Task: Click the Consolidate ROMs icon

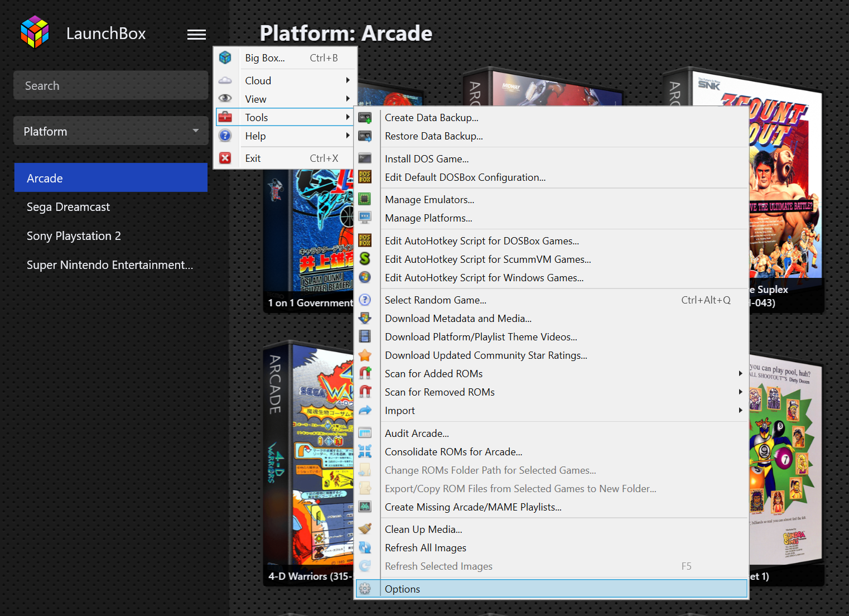Action: [x=365, y=451]
